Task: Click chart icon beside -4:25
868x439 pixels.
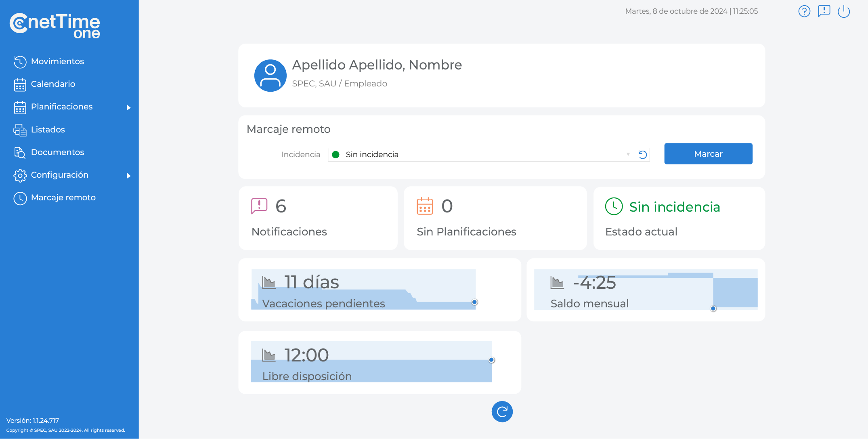Action: tap(557, 282)
